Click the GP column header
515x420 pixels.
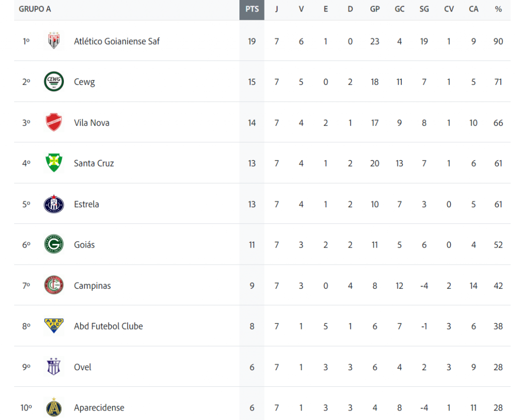click(x=375, y=9)
